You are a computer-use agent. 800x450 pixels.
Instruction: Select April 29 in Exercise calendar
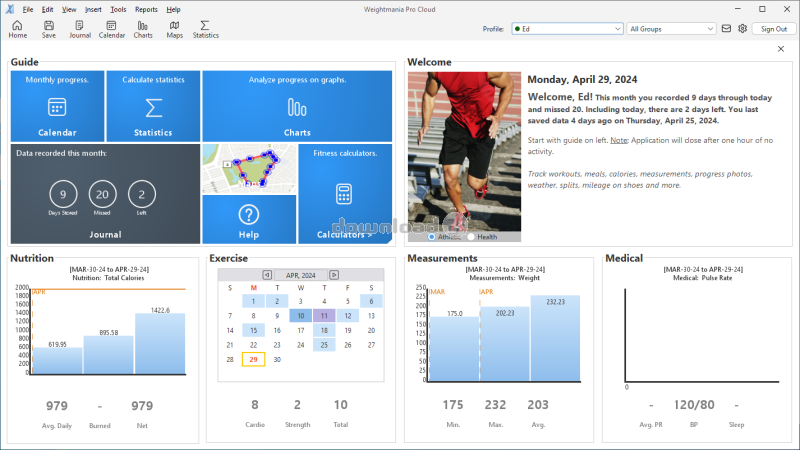click(253, 359)
